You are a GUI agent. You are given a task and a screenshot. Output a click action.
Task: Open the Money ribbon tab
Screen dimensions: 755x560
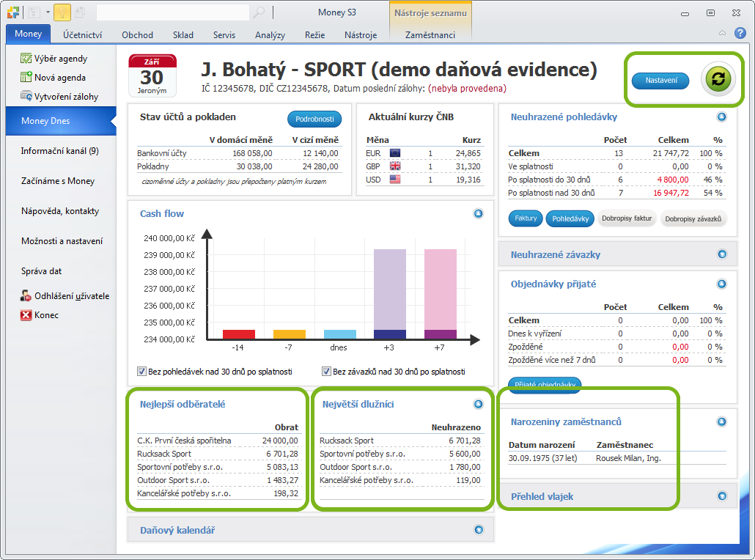click(x=28, y=34)
